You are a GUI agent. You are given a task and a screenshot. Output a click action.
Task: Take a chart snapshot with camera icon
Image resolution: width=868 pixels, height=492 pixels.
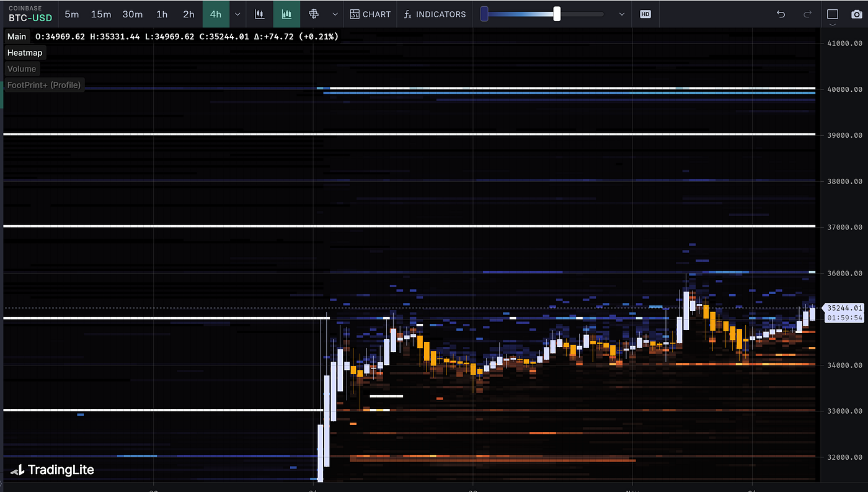[x=856, y=14]
